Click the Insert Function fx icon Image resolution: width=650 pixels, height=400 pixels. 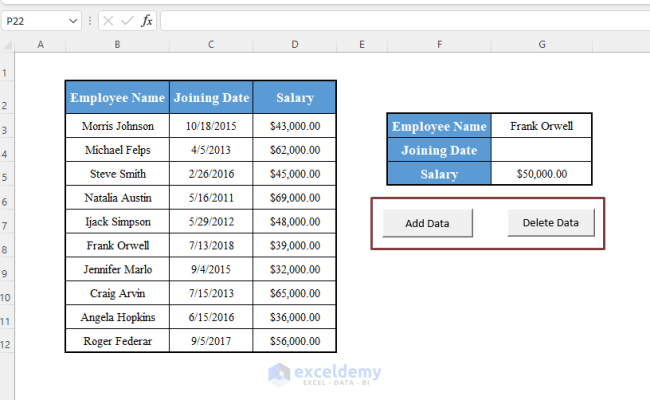coord(147,21)
